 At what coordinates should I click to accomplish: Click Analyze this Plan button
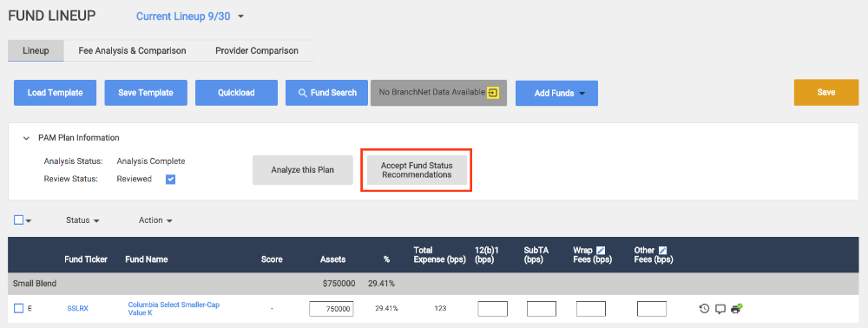(x=303, y=170)
